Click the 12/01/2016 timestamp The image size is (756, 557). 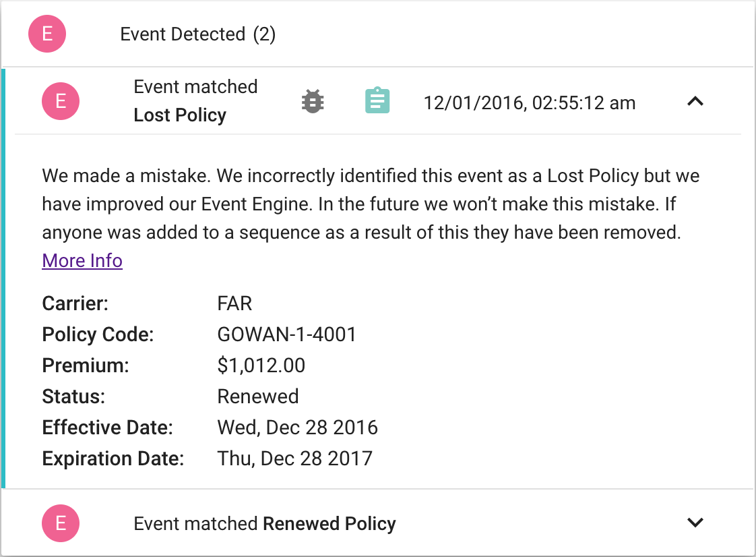point(530,102)
